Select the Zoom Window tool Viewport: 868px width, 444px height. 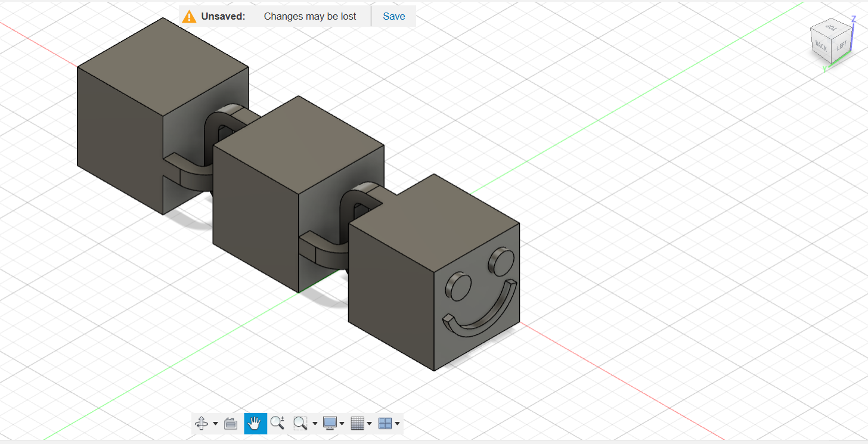(x=300, y=424)
